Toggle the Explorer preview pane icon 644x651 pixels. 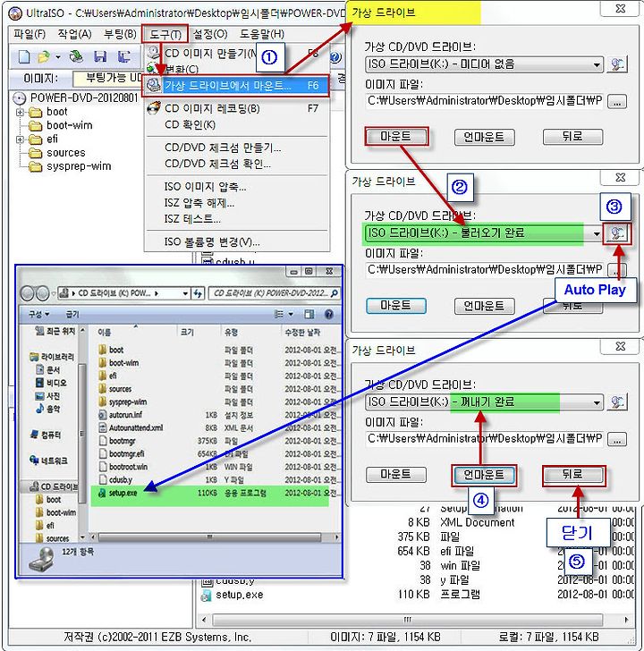pyautogui.click(x=309, y=314)
